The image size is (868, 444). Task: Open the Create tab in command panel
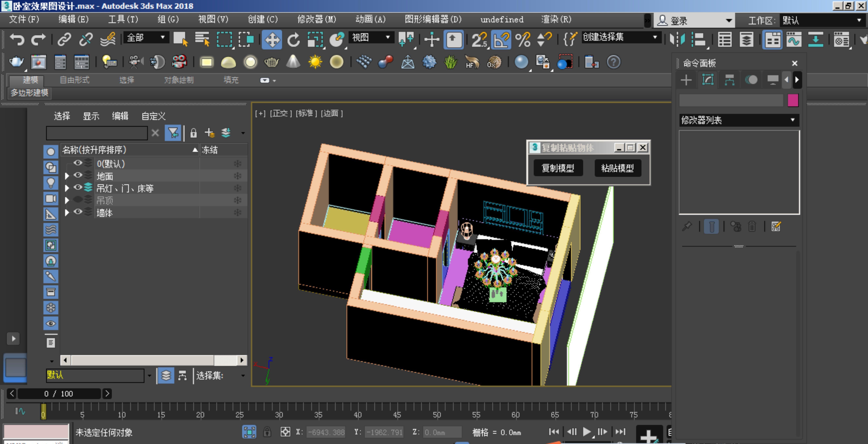[x=686, y=80]
